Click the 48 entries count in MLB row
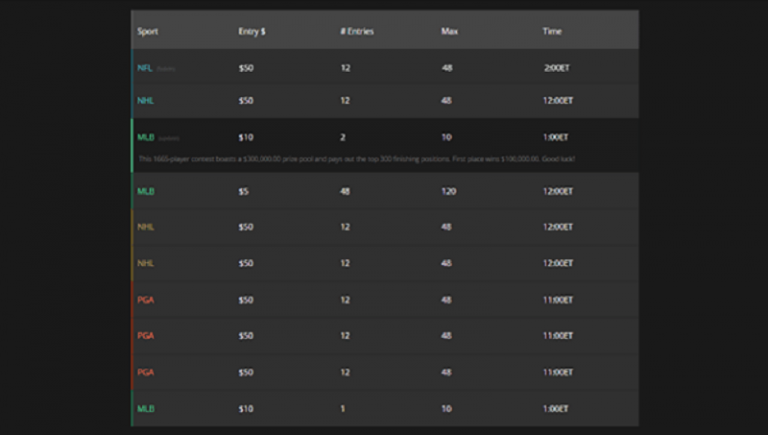The width and height of the screenshot is (768, 435). [345, 191]
